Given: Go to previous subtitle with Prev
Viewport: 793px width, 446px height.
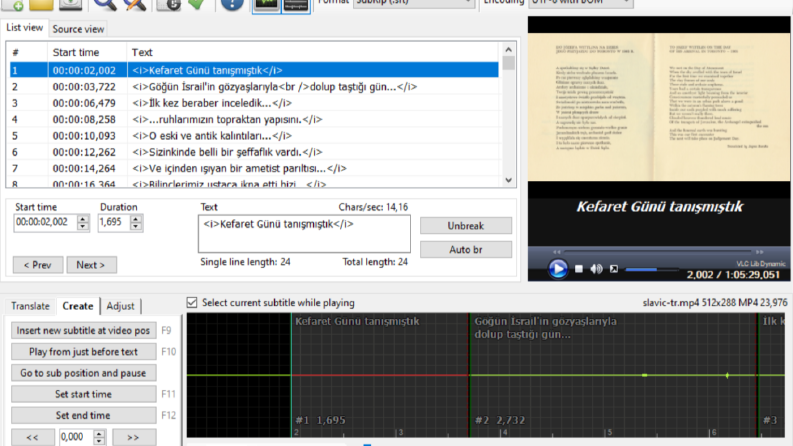Looking at the screenshot, I should [x=38, y=264].
